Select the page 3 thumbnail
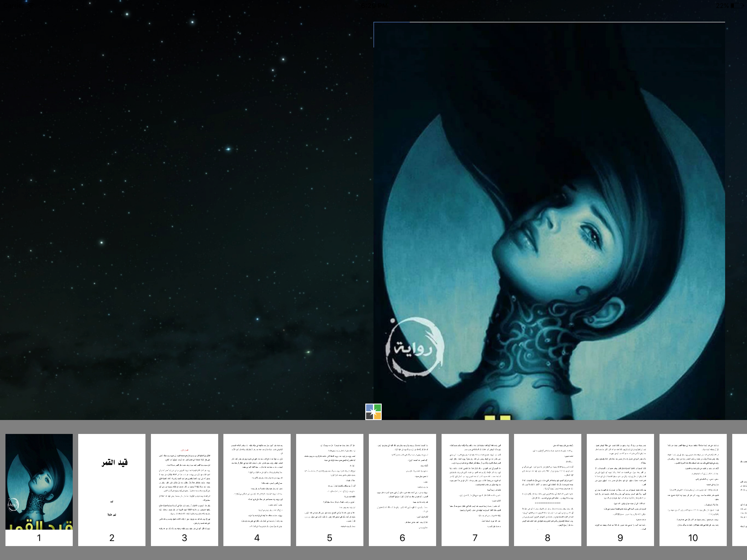This screenshot has height=560, width=747. [184, 490]
